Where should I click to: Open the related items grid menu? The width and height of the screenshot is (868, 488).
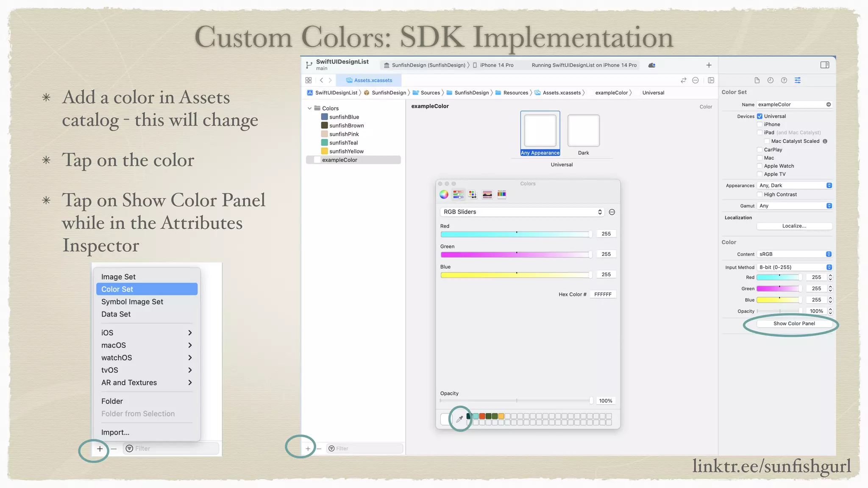[309, 80]
